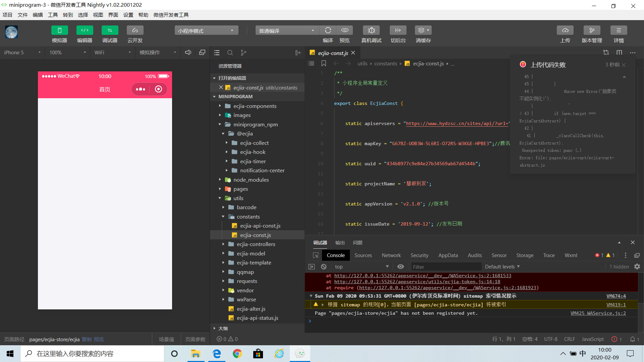This screenshot has width=644, height=362.
Task: Click the split editor icon
Action: click(x=619, y=53)
